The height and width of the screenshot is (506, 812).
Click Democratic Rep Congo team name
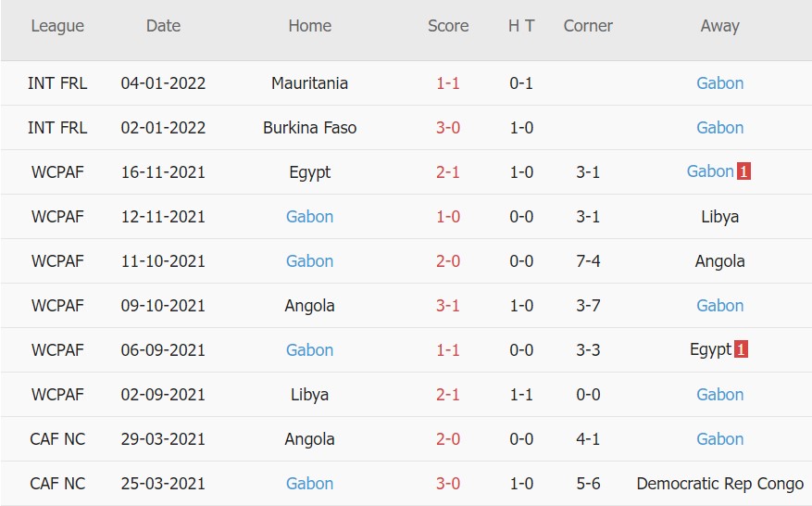pos(719,484)
